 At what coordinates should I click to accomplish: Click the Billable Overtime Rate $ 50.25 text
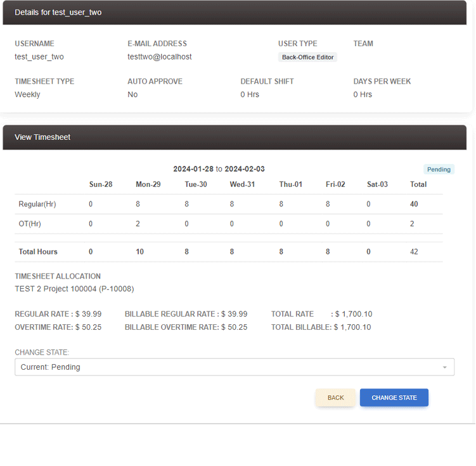point(186,327)
